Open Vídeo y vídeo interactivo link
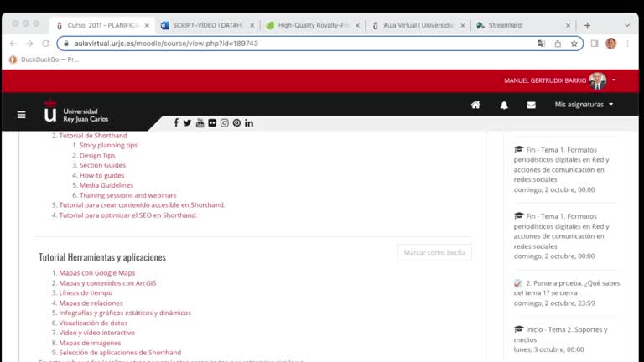This screenshot has height=362, width=644. click(97, 333)
